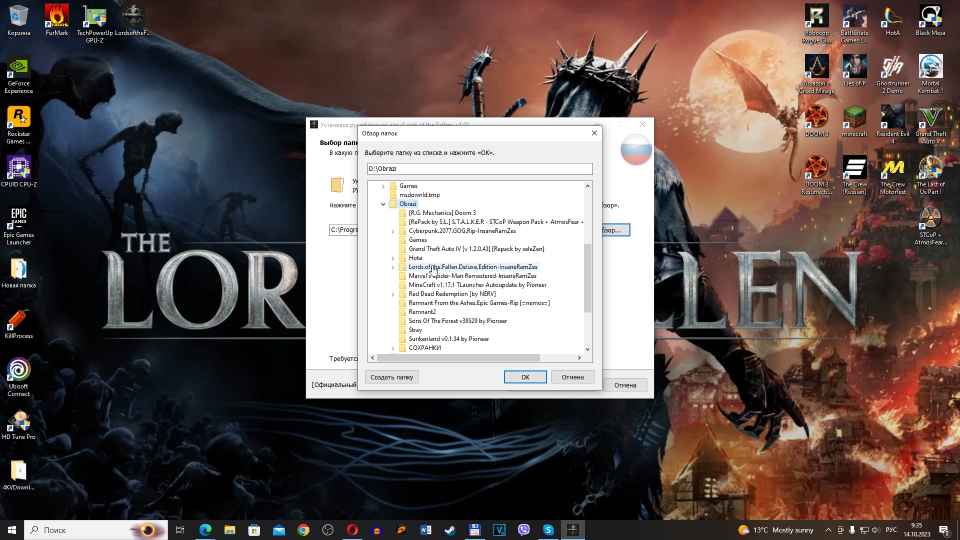The height and width of the screenshot is (540, 960).
Task: Launch FurMark from the desktop
Action: [x=56, y=20]
